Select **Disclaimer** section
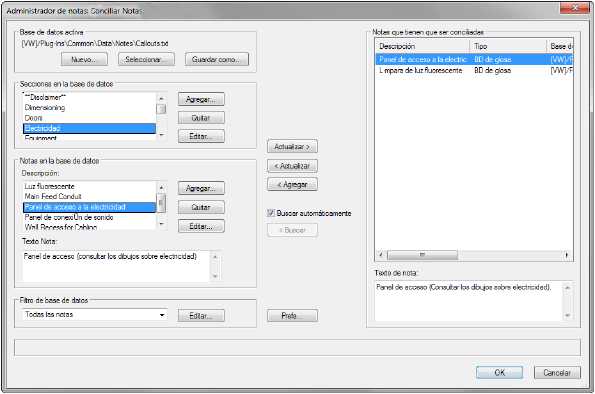The height and width of the screenshot is (394, 595). coord(90,98)
